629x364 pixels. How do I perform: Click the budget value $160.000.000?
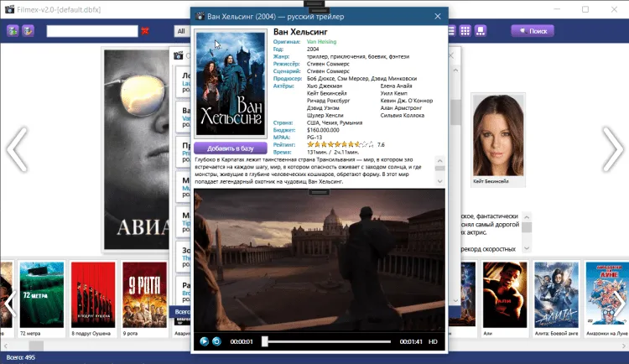[x=323, y=130]
